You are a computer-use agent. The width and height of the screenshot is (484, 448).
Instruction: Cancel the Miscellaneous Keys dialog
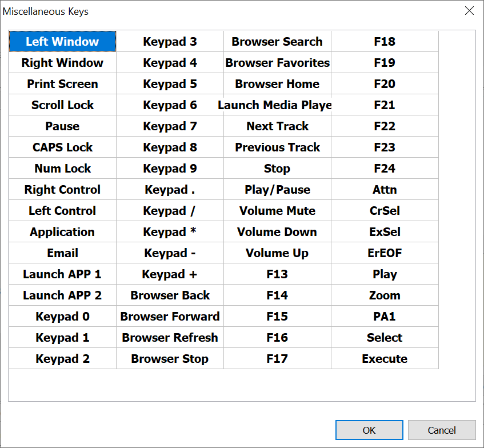pyautogui.click(x=442, y=430)
